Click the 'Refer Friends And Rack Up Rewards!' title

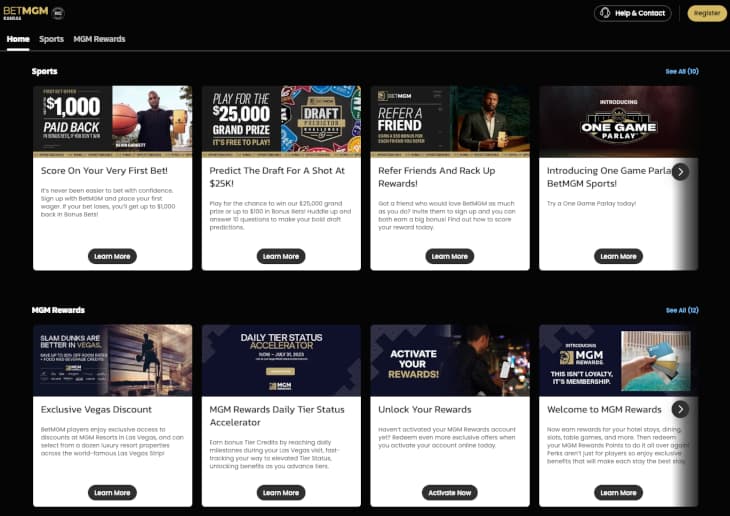point(437,177)
